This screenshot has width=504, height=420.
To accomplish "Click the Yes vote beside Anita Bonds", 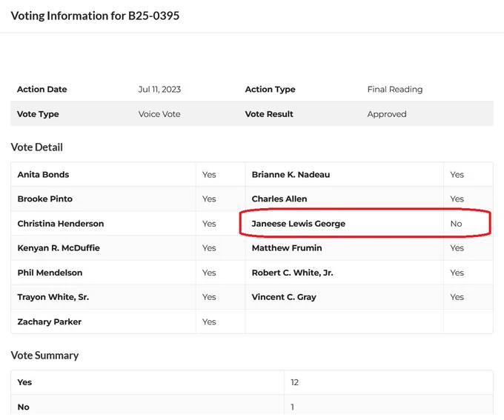I will [x=209, y=175].
